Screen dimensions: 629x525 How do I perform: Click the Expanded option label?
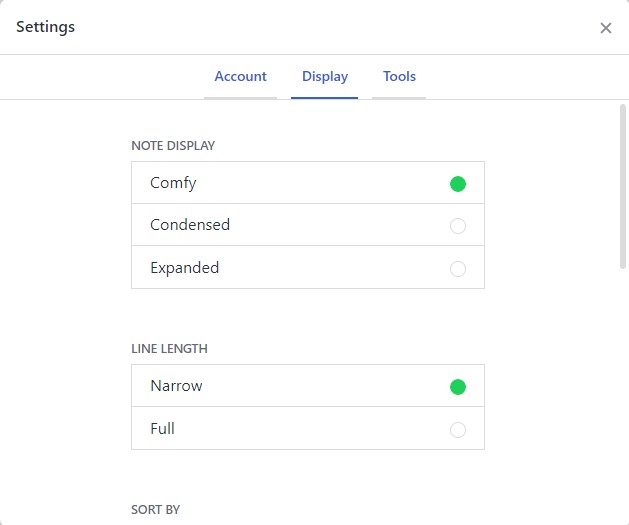(184, 268)
